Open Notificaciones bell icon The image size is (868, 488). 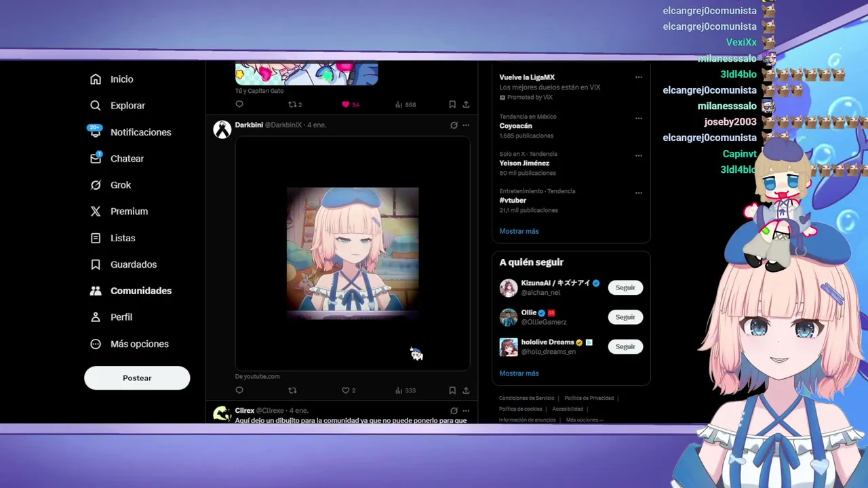96,132
